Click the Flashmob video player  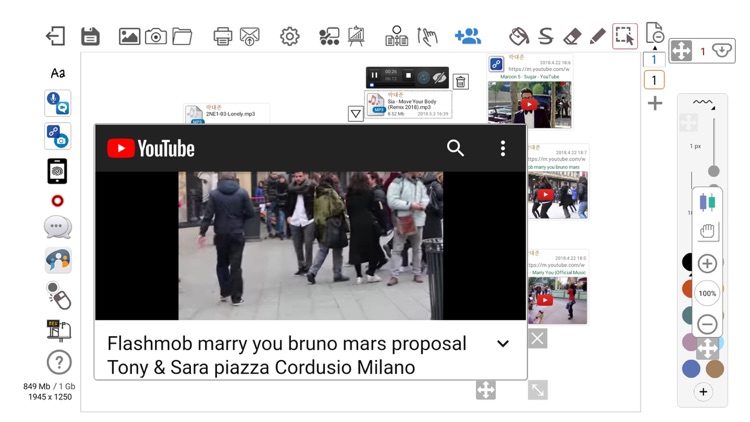(311, 246)
